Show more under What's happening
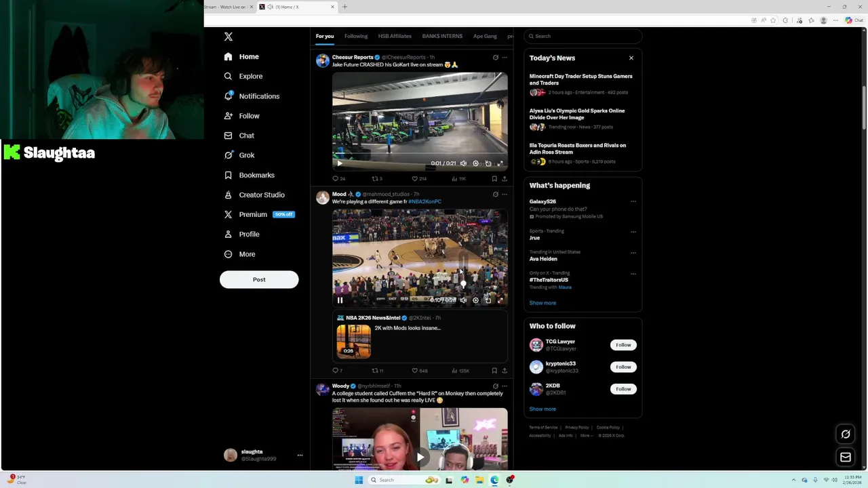 (542, 303)
